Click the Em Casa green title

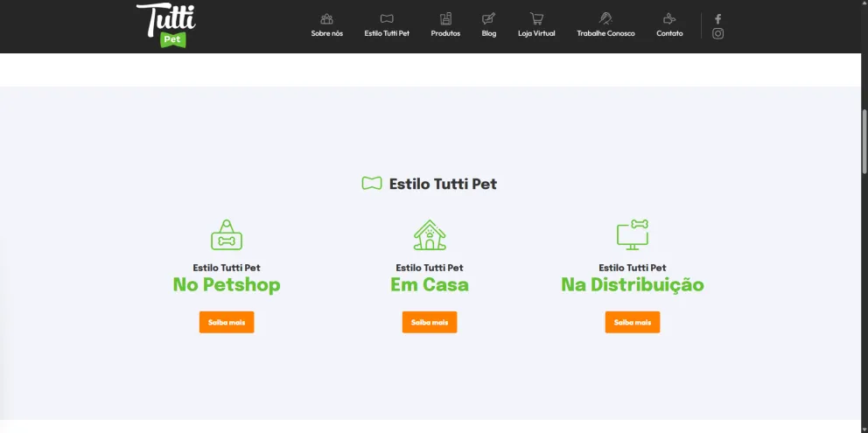click(430, 284)
